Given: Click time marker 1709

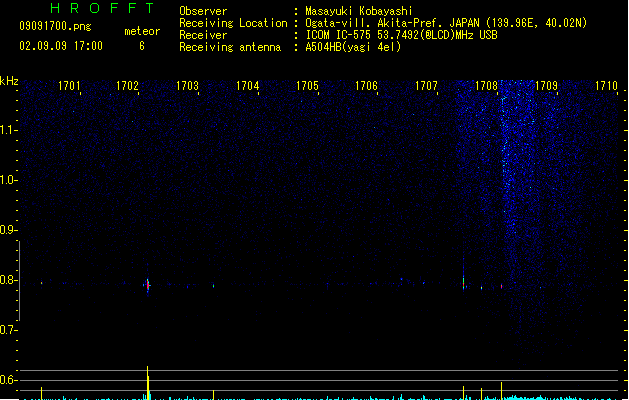Looking at the screenshot, I should 546,86.
